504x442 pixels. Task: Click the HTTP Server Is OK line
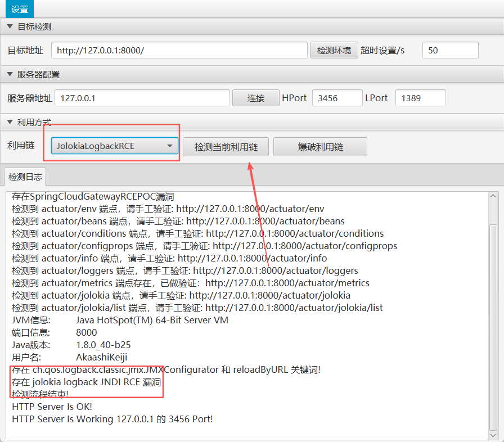coord(52,407)
